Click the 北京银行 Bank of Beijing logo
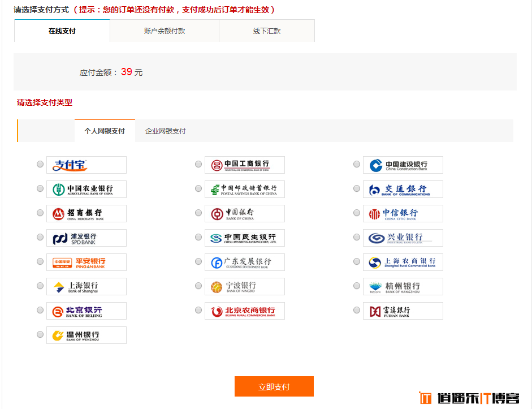The height and width of the screenshot is (409, 532). point(86,311)
